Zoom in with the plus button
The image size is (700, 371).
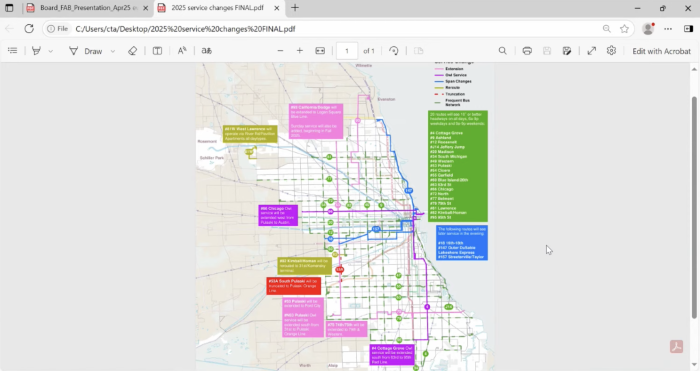[x=300, y=51]
